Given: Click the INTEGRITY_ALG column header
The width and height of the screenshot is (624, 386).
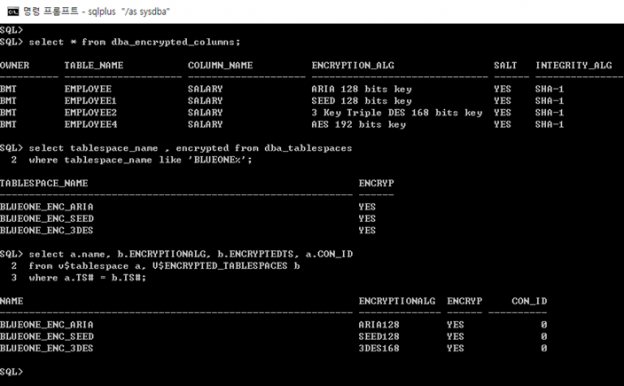Looking at the screenshot, I should pos(573,65).
